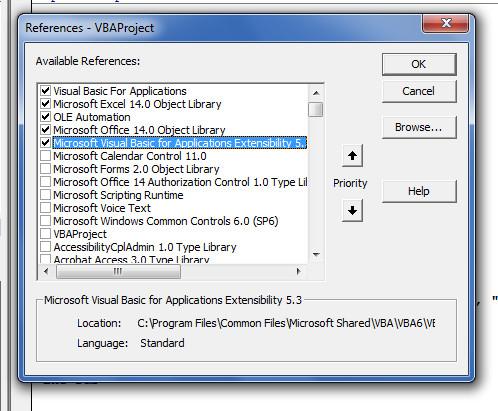Click list vertical scrollbar down arrow

[x=316, y=254]
